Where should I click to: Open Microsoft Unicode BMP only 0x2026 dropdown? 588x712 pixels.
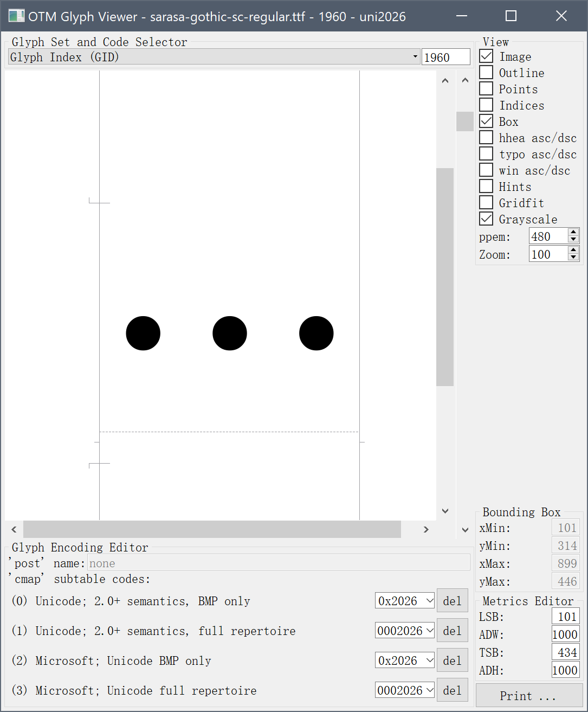405,660
